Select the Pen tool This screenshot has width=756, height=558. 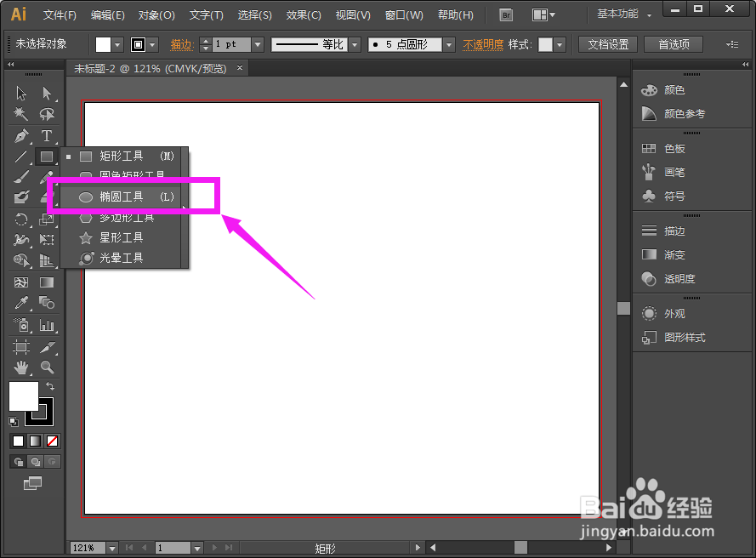point(20,135)
